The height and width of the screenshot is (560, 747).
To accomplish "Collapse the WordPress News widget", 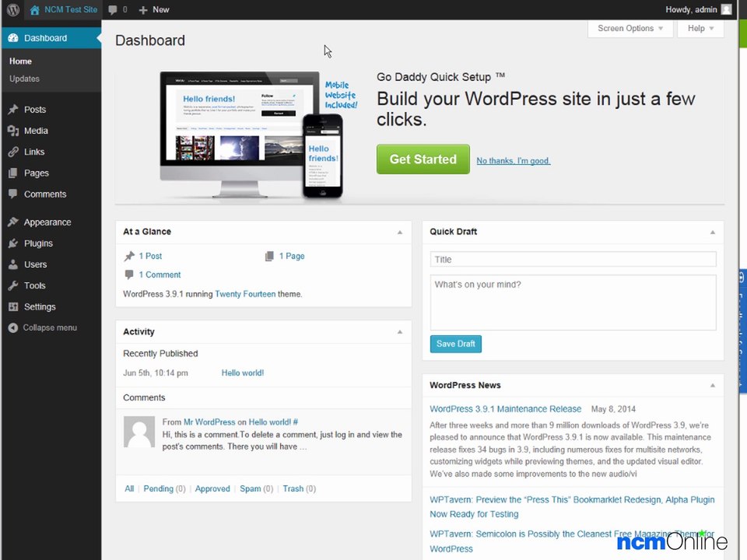I will 713,385.
